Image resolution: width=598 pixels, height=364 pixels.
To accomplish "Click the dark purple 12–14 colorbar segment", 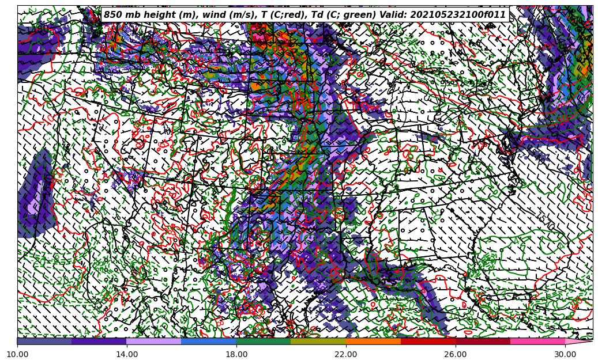I will tap(99, 341).
